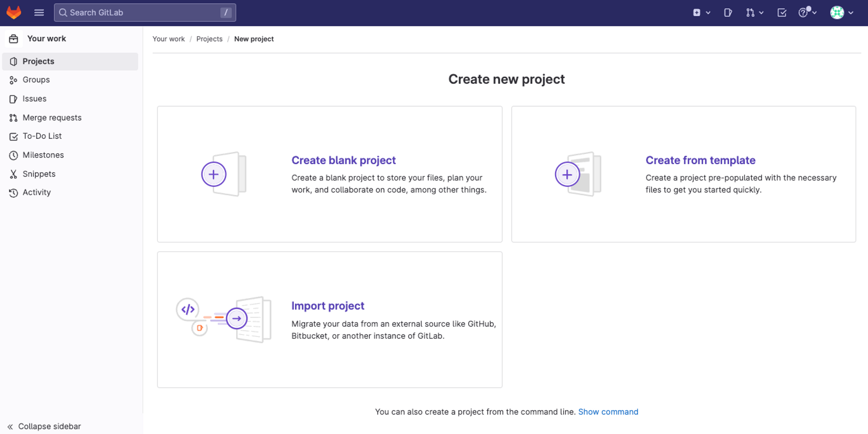Click the code brackets icon in import illustration
868x434 pixels.
point(187,309)
